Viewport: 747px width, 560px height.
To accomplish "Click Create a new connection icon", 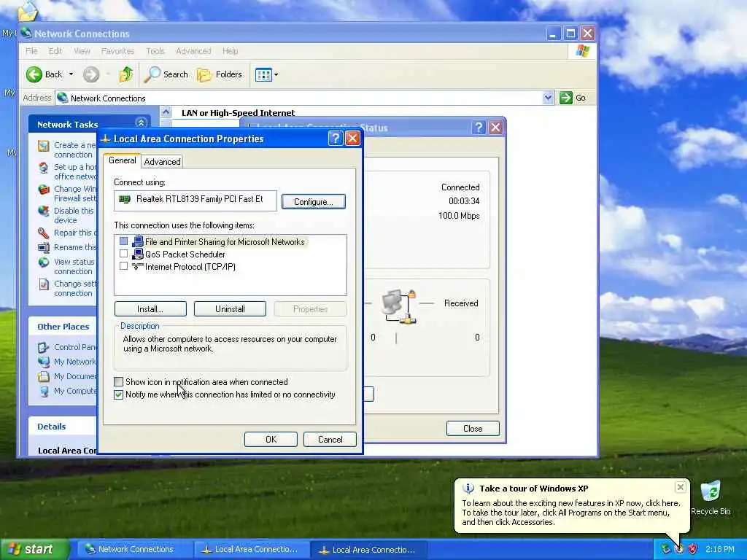I will point(43,146).
